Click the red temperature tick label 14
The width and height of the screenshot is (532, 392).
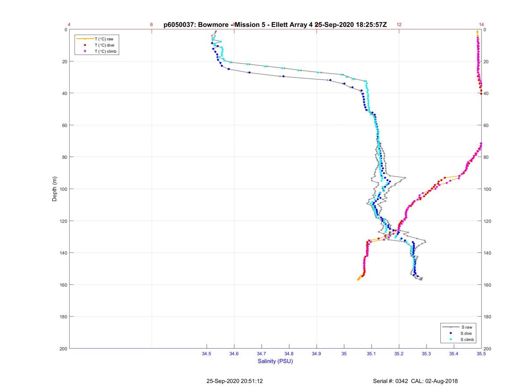pos(481,25)
